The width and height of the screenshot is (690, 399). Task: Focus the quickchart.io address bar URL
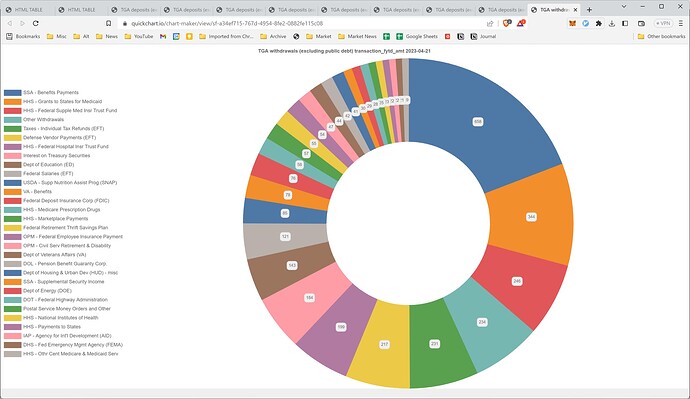pyautogui.click(x=227, y=23)
